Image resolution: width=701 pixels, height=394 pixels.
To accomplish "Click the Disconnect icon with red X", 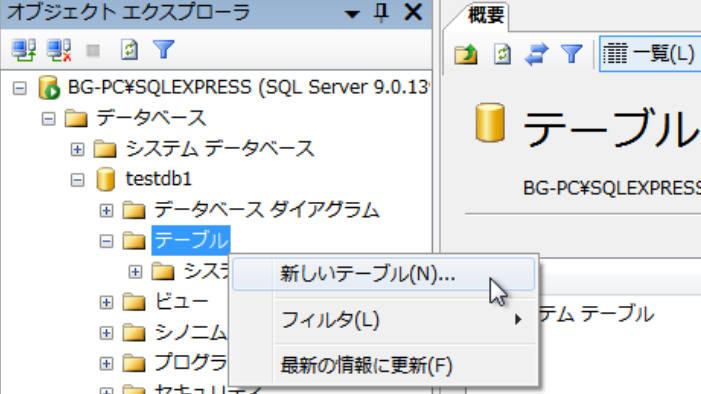I will coord(59,50).
